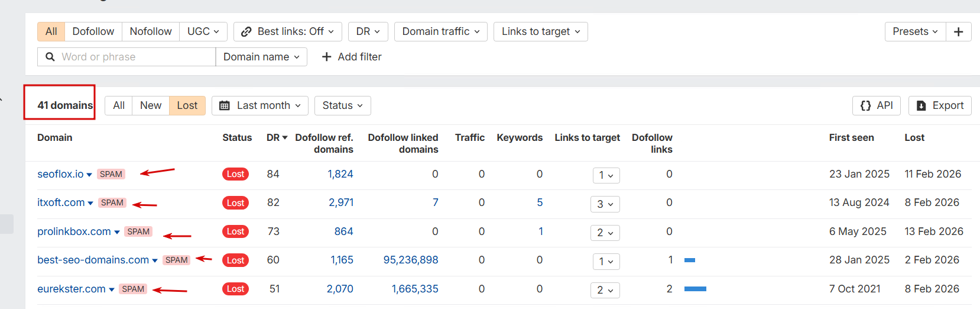Click the dofollow links bar for eurekster.com
Screen dimensions: 980x309
point(695,289)
